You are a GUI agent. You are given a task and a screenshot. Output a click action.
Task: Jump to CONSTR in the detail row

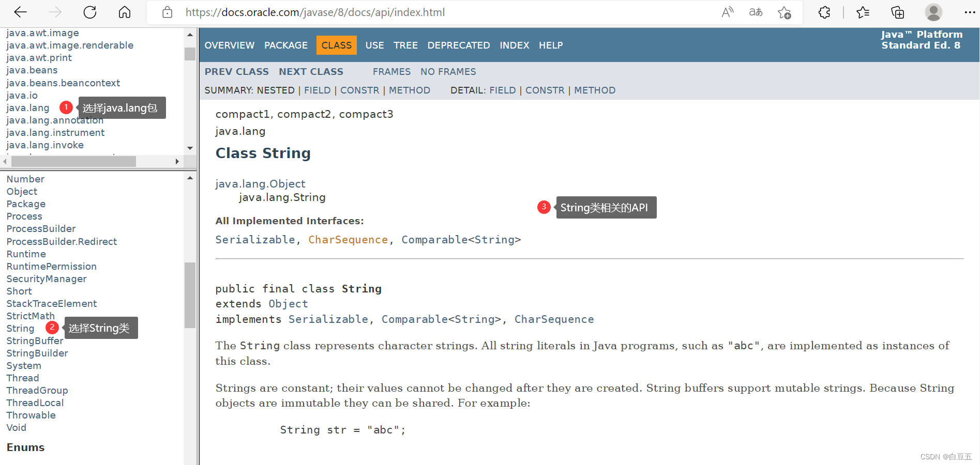coord(545,90)
